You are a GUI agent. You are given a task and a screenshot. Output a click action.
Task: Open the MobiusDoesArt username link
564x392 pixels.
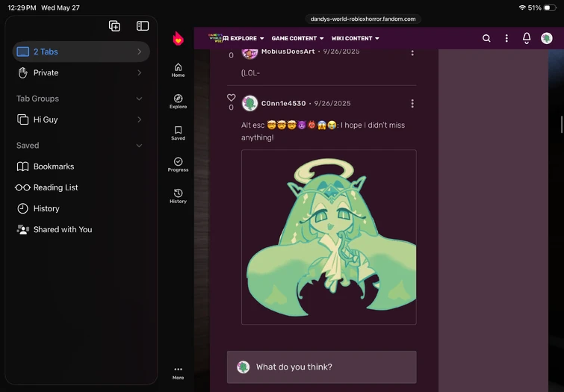288,52
